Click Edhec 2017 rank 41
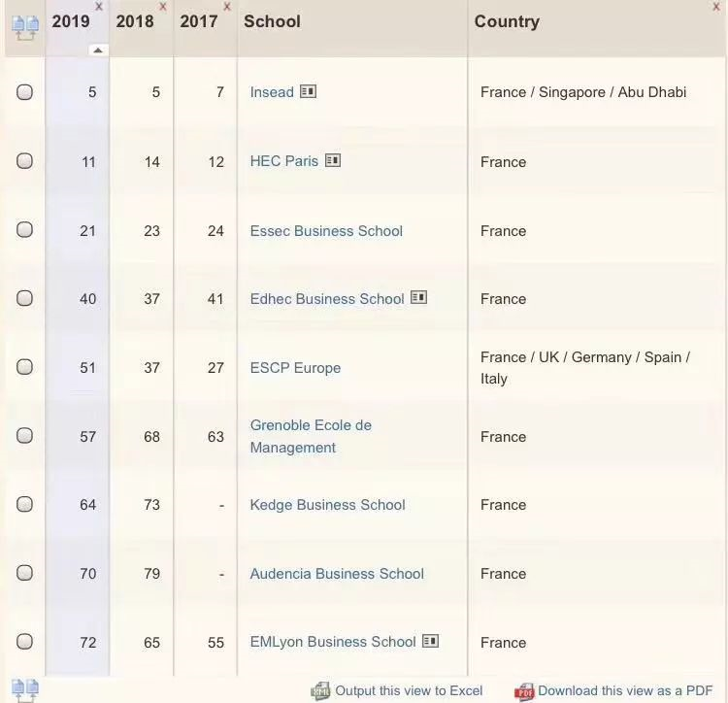This screenshot has height=703, width=728. click(x=215, y=298)
